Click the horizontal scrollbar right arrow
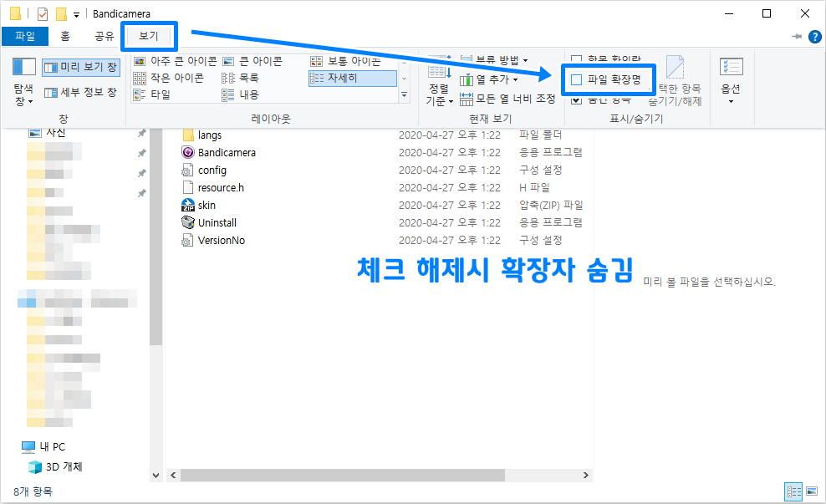Viewport: 826px width, 504px height. (x=585, y=474)
